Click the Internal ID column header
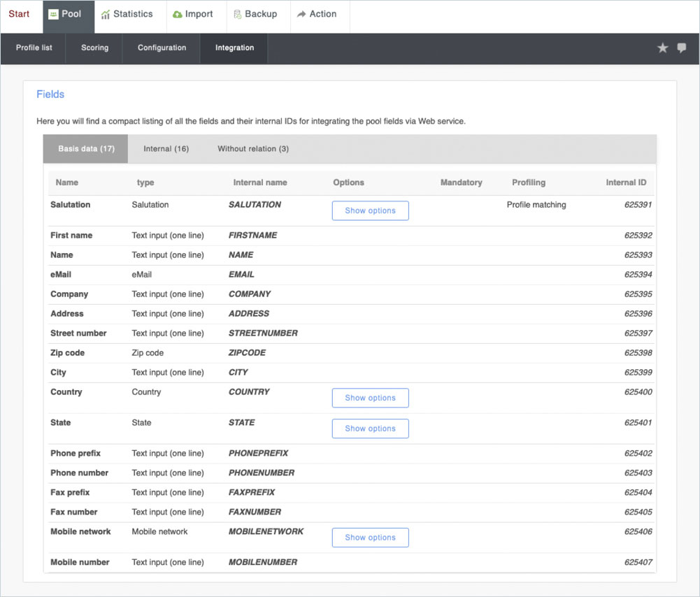This screenshot has height=597, width=700. [x=626, y=182]
